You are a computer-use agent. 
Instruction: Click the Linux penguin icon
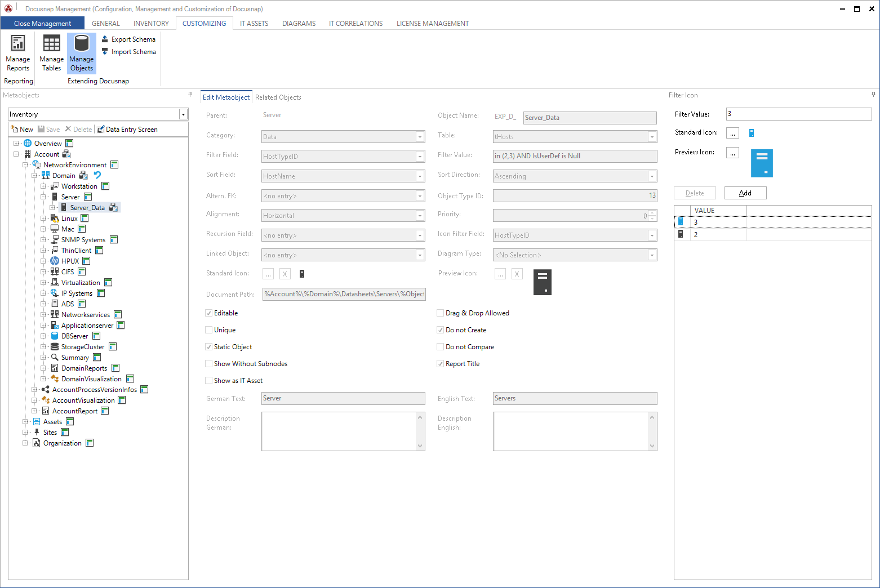click(x=55, y=219)
